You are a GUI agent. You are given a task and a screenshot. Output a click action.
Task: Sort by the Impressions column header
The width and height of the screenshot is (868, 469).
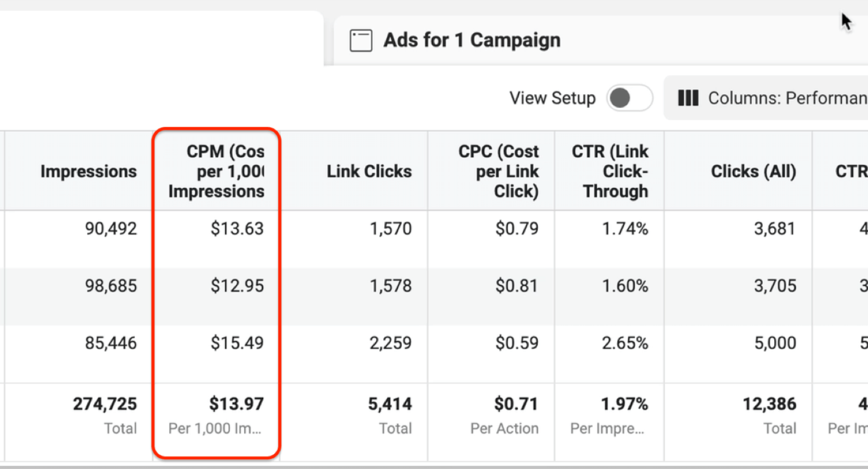click(88, 171)
